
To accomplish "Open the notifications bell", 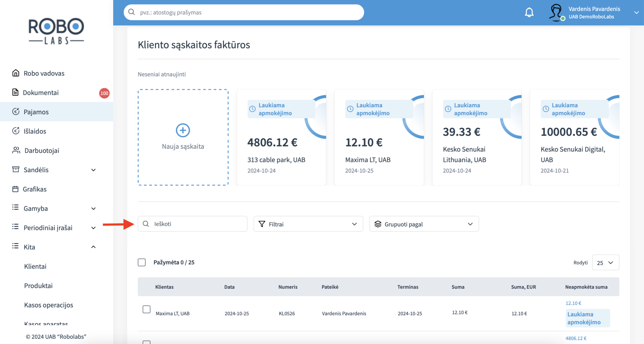I will (x=529, y=12).
